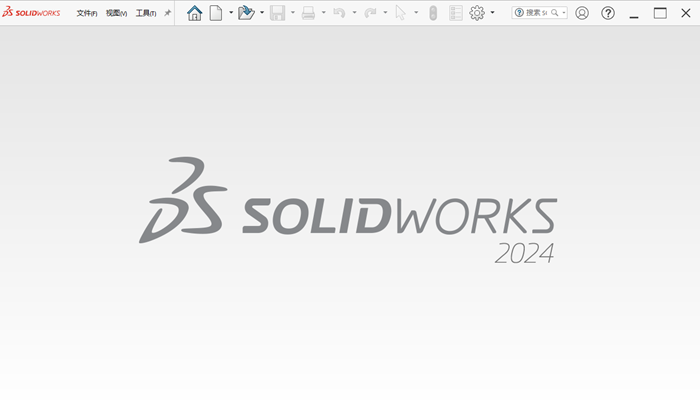Viewport: 700px width, 400px height.
Task: Open an existing file
Action: [246, 13]
